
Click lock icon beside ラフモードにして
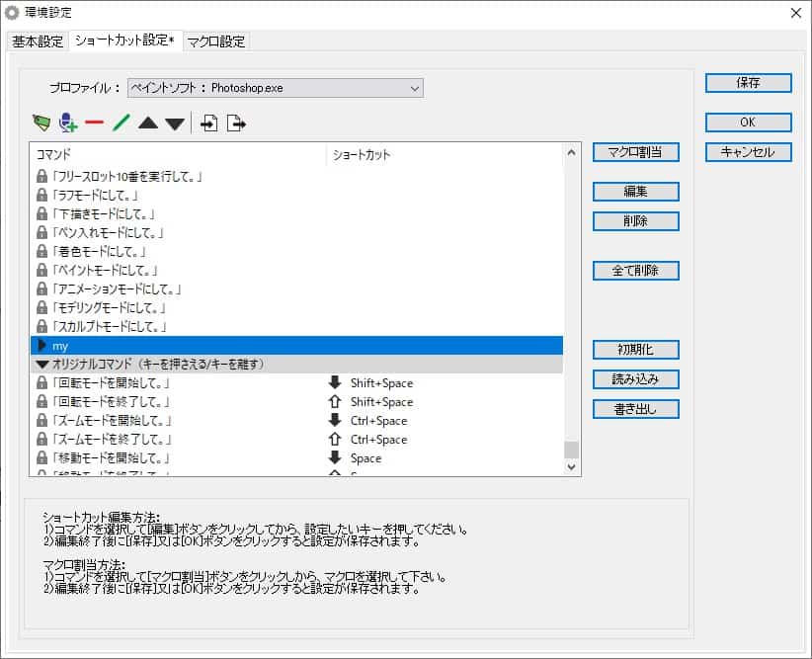click(x=41, y=196)
